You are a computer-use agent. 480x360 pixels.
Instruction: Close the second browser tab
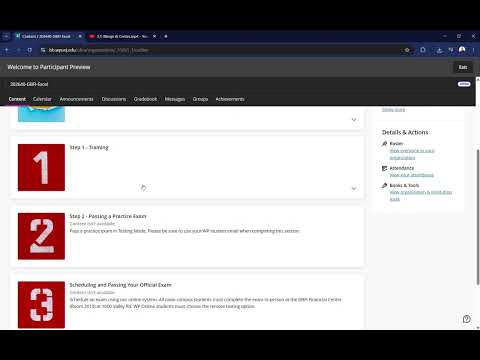pyautogui.click(x=155, y=36)
